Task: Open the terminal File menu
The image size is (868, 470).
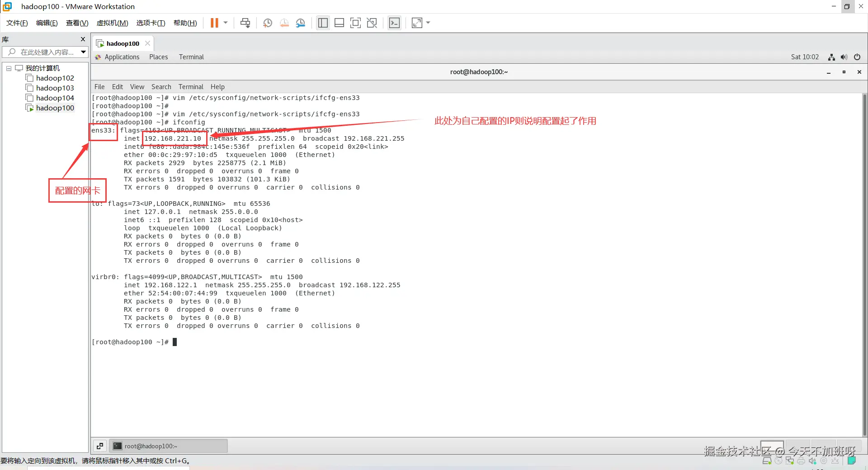Action: [99, 87]
